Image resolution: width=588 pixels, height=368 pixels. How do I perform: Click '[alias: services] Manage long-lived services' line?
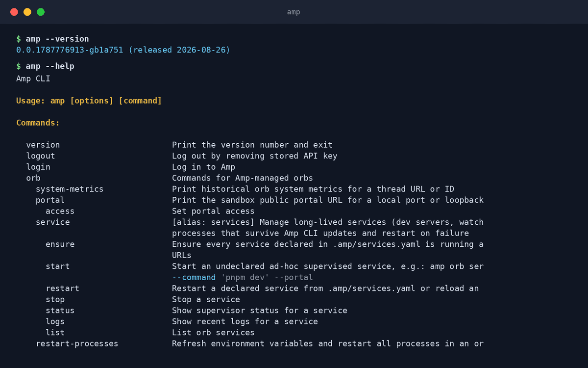pos(328,222)
